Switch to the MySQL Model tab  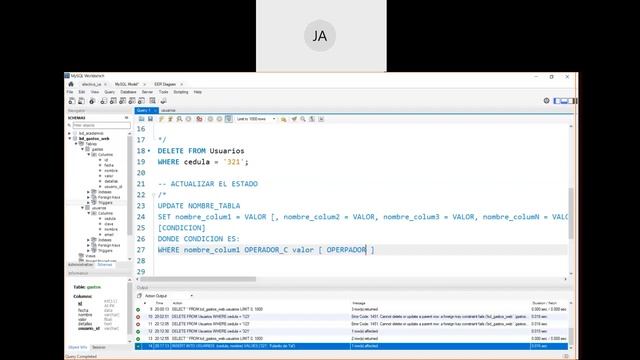127,84
